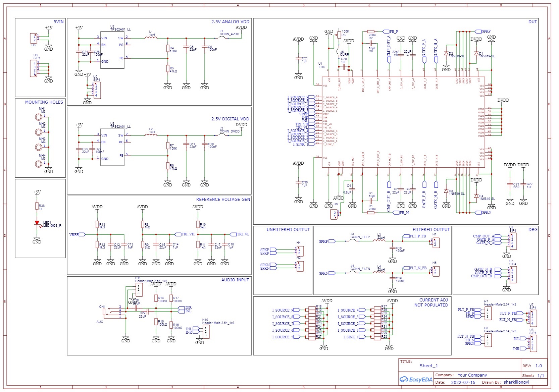Select the Your Company text field
The width and height of the screenshot is (559, 392).
click(x=472, y=375)
